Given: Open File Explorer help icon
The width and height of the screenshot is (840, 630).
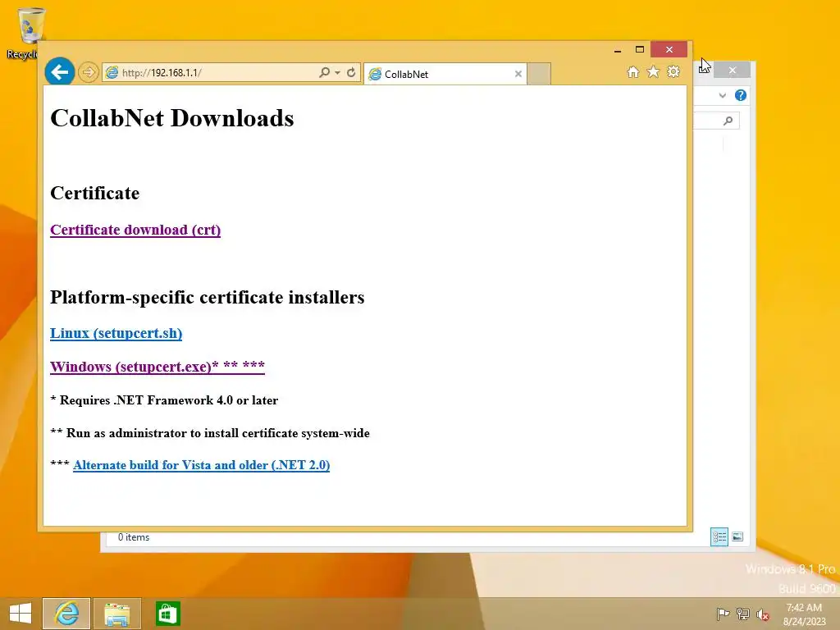Looking at the screenshot, I should pyautogui.click(x=741, y=95).
